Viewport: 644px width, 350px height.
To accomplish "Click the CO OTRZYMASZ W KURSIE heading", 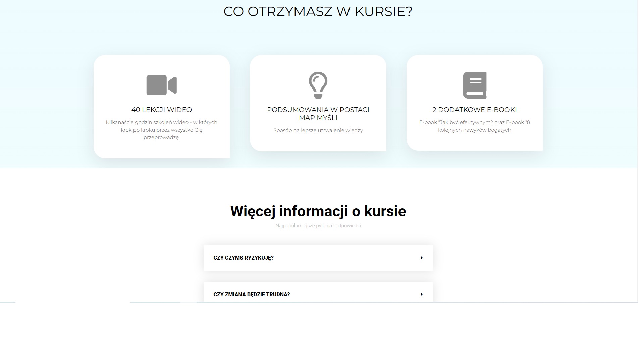I will [318, 11].
